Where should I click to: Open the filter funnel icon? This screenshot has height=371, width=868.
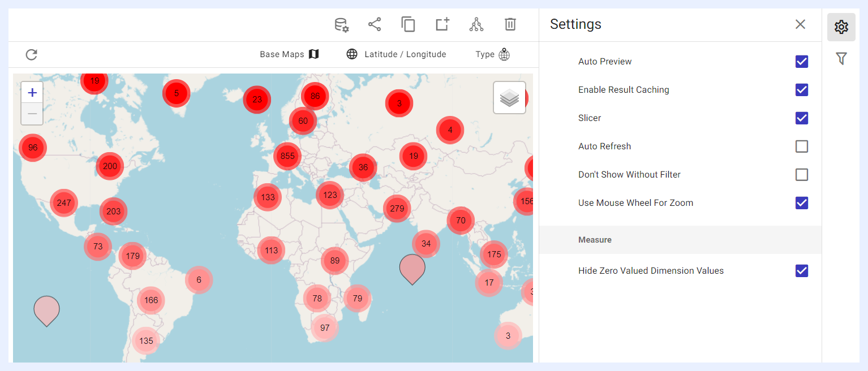click(x=841, y=58)
